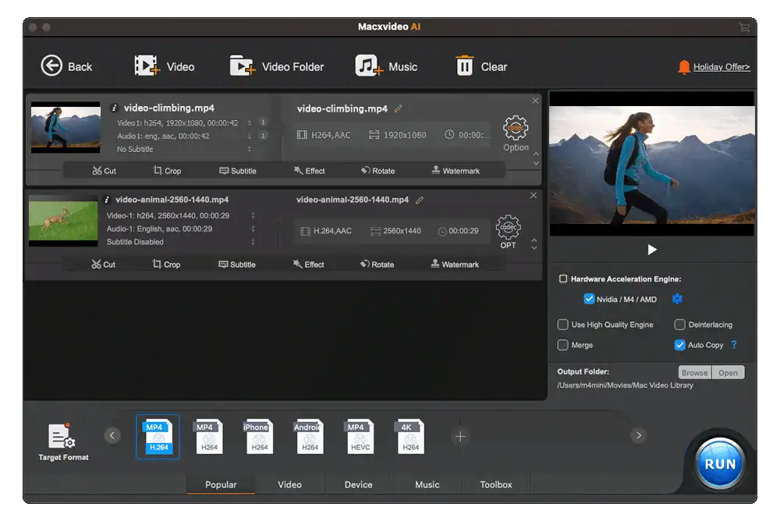This screenshot has width=780, height=532.
Task: Enable Deinterlacing option
Action: tap(679, 325)
